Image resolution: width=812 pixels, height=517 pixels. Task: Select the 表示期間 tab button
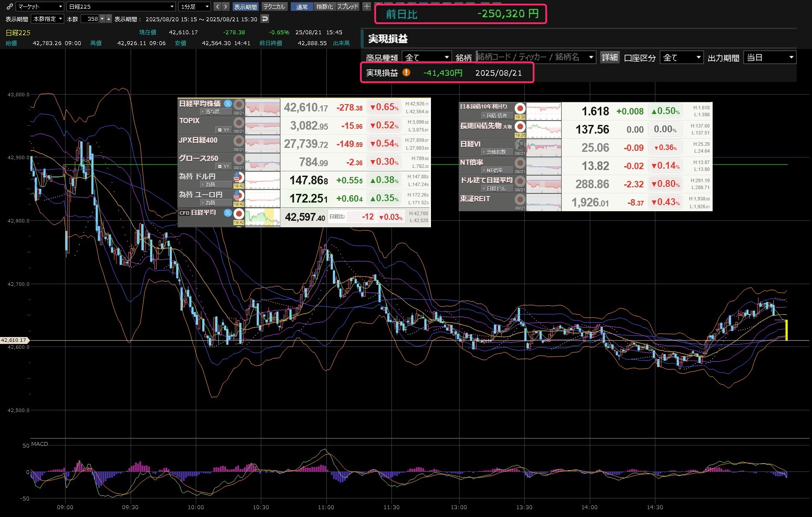245,7
